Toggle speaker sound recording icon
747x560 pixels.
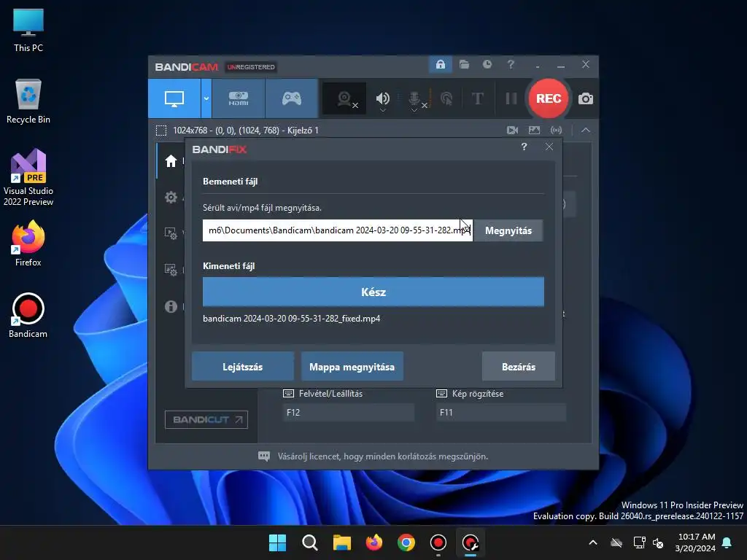tap(382, 98)
